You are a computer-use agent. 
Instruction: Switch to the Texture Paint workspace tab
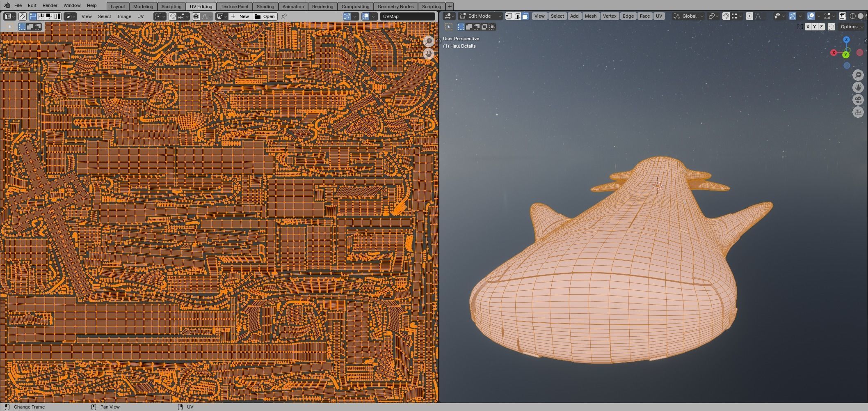click(x=235, y=7)
